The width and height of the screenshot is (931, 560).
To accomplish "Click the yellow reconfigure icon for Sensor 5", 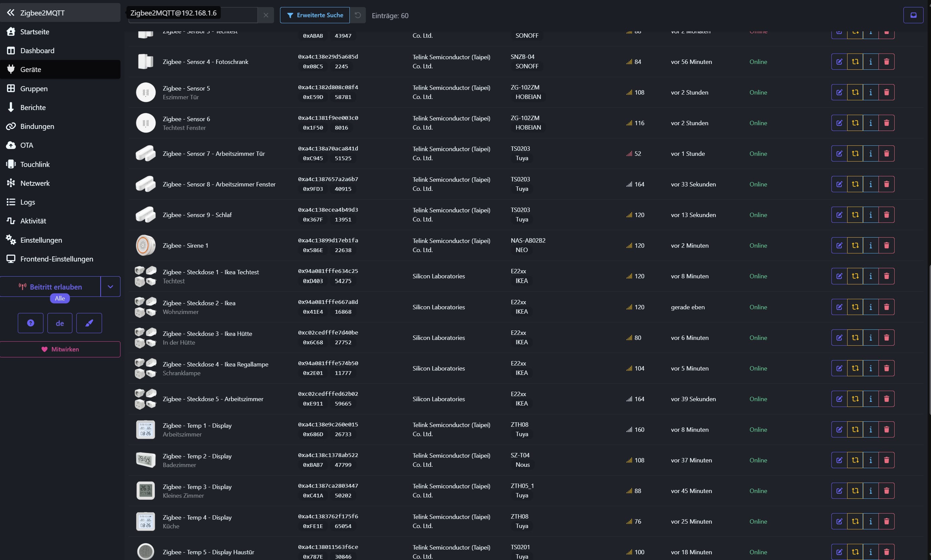I will [855, 92].
